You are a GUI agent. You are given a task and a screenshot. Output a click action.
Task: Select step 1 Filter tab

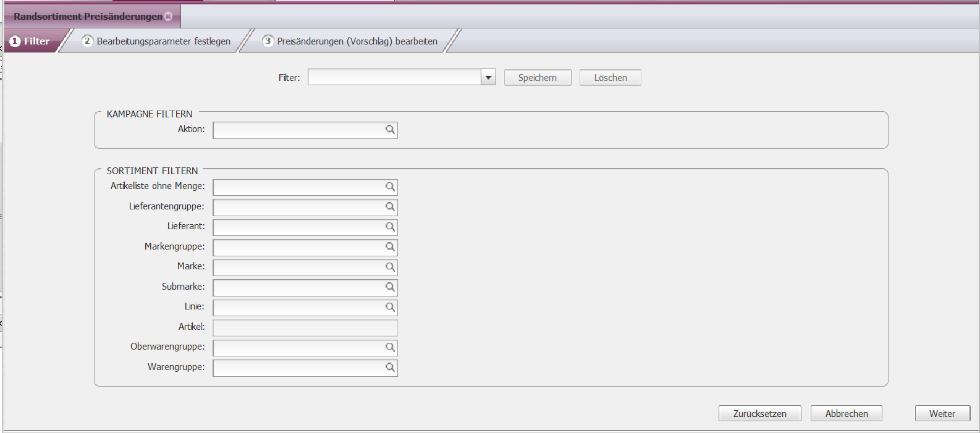[30, 41]
